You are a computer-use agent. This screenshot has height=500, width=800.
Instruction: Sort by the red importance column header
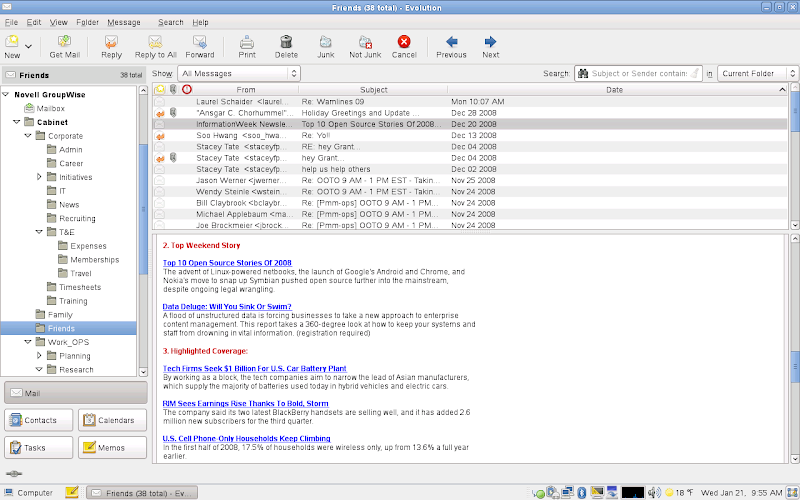click(187, 89)
